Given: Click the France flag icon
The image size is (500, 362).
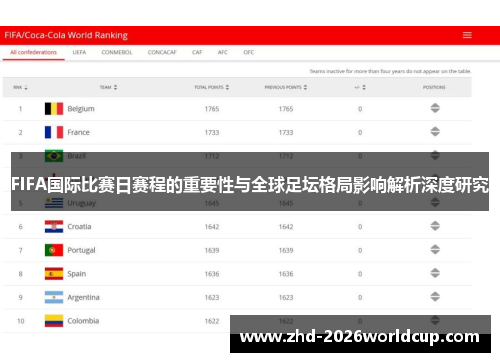Looking at the screenshot, I should click(54, 132).
